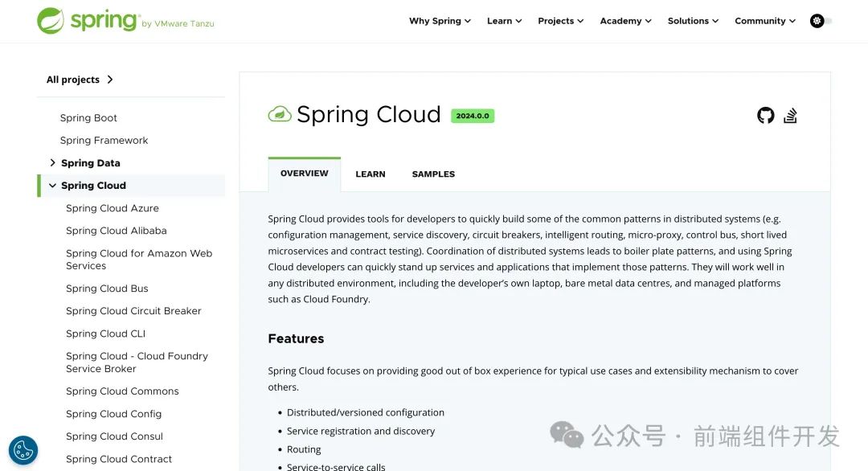Open the Academy dropdown menu
The height and width of the screenshot is (471, 868).
point(625,21)
